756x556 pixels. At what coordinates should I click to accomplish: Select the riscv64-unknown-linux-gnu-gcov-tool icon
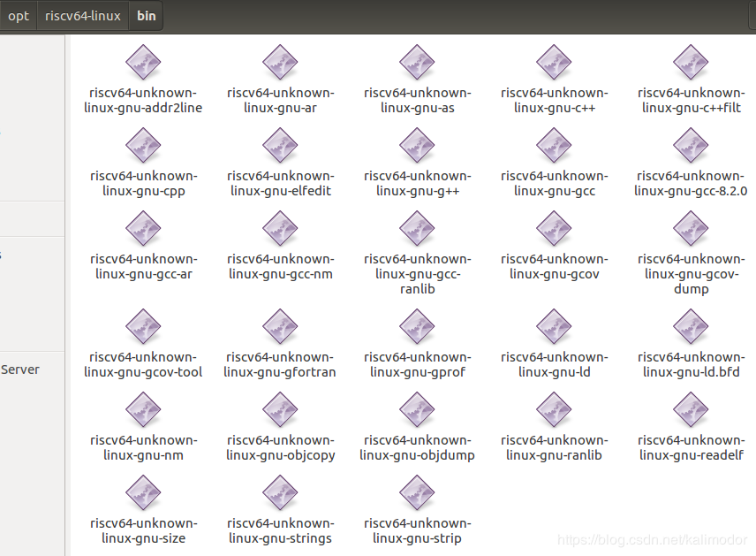143,327
